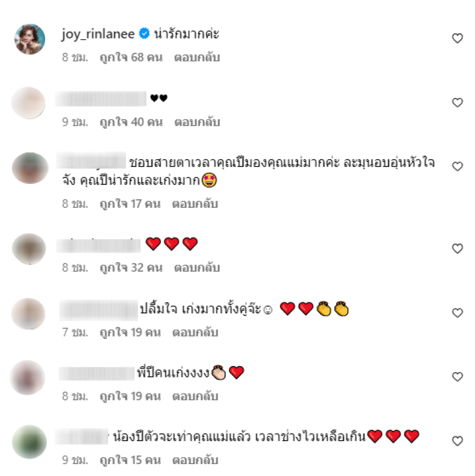Like the พี่ปีคนเก่ง comment via heart icon
This screenshot has height=476, width=475.
457,376
